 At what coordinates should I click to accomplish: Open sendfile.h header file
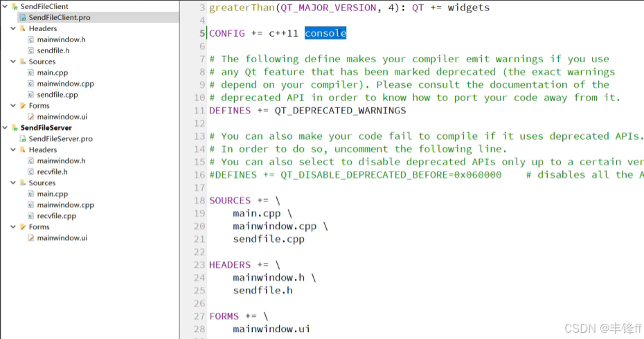53,51
